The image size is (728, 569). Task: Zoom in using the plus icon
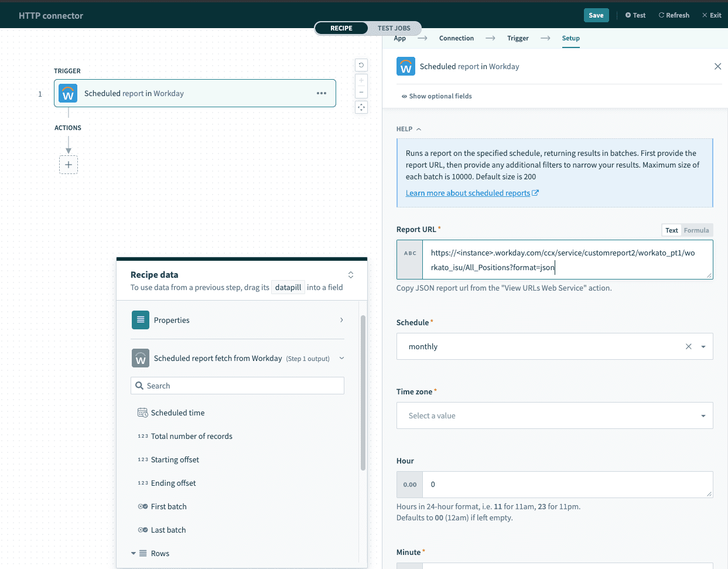pos(361,80)
